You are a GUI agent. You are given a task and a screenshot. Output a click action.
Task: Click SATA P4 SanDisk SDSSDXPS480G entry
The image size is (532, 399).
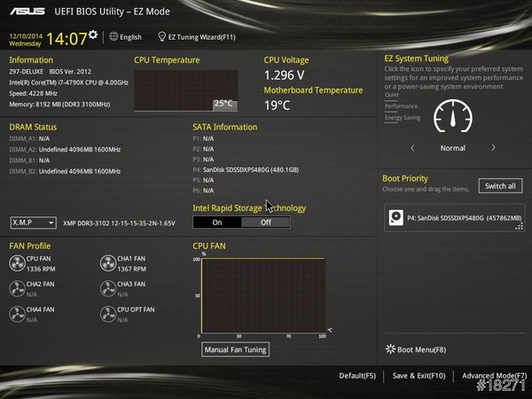[x=246, y=169]
